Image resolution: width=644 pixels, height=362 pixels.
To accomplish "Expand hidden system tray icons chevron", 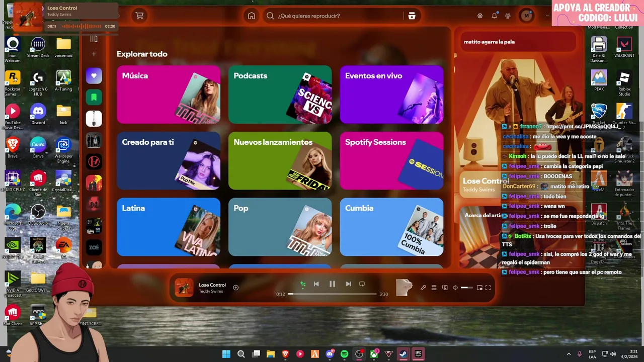I will coord(569,354).
